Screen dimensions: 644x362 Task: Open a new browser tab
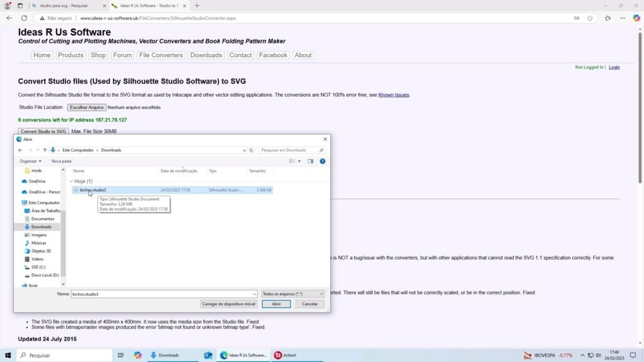pyautogui.click(x=197, y=6)
